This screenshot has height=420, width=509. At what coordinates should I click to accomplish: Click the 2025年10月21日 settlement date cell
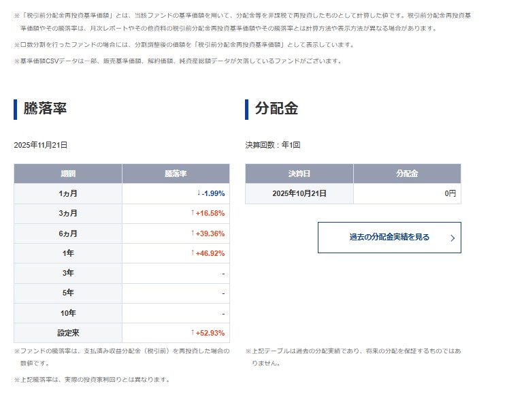[299, 193]
